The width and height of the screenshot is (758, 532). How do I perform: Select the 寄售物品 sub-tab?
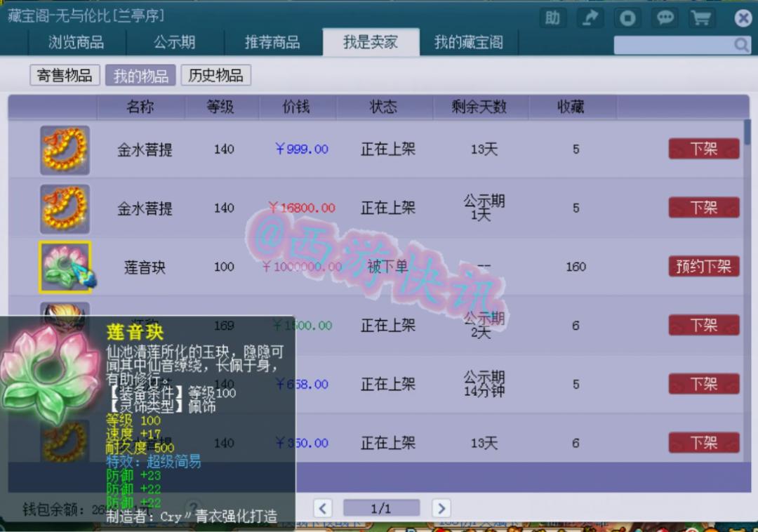(64, 75)
